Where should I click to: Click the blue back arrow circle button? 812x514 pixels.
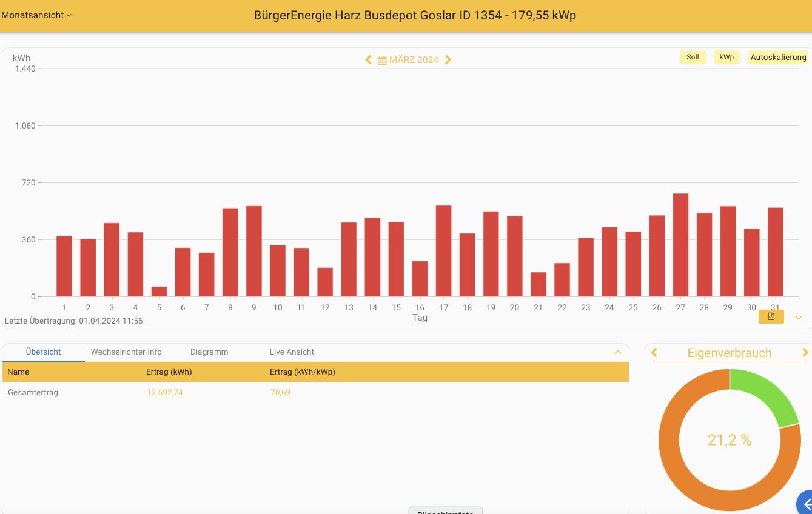click(x=805, y=504)
